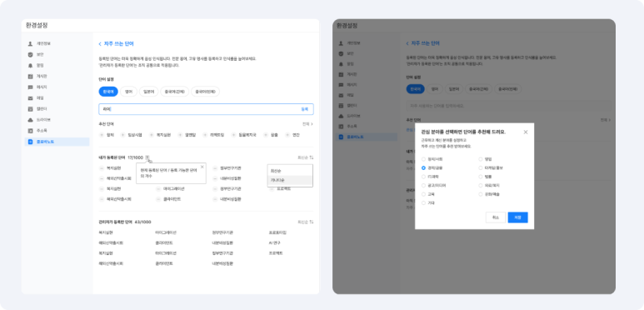The width and height of the screenshot is (644, 310).
Task: Open sort dropdown for 내가 등록한 단어
Action: (306, 157)
